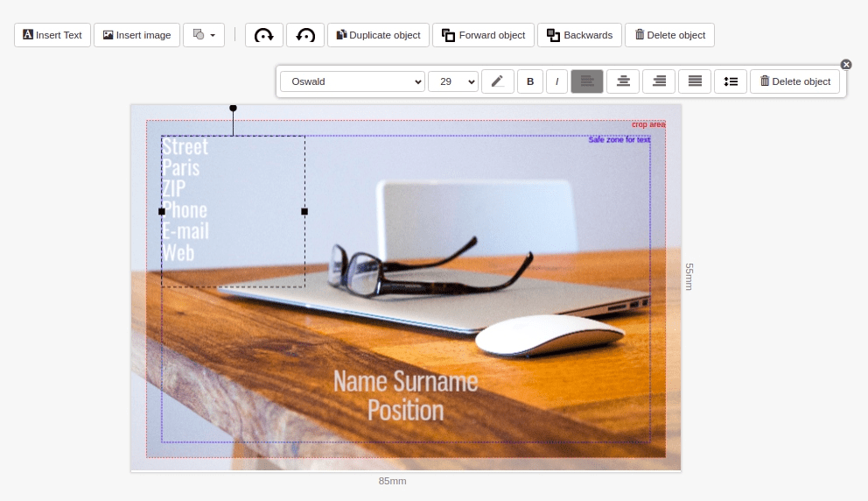Send object Backwards
The image size is (868, 501).
pos(579,35)
